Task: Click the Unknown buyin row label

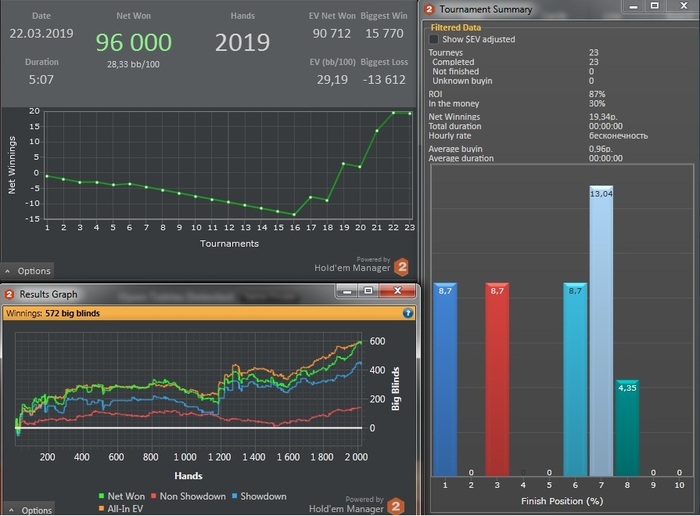Action: click(x=462, y=81)
